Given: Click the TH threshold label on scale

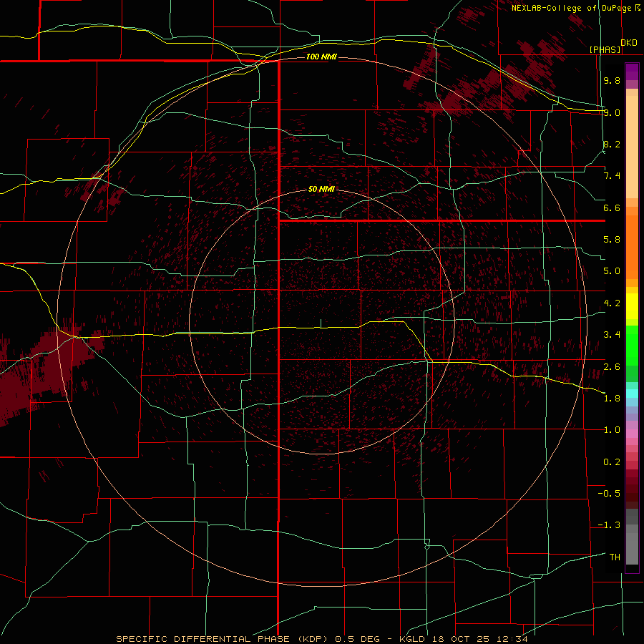Looking at the screenshot, I should [x=615, y=557].
